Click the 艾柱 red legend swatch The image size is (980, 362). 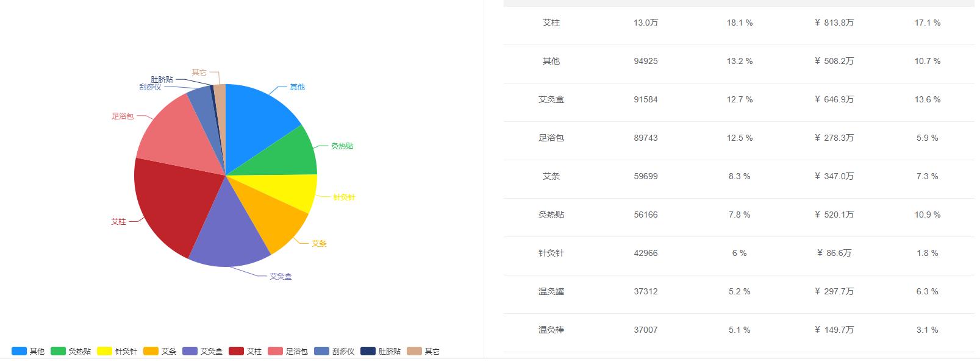[x=237, y=351]
